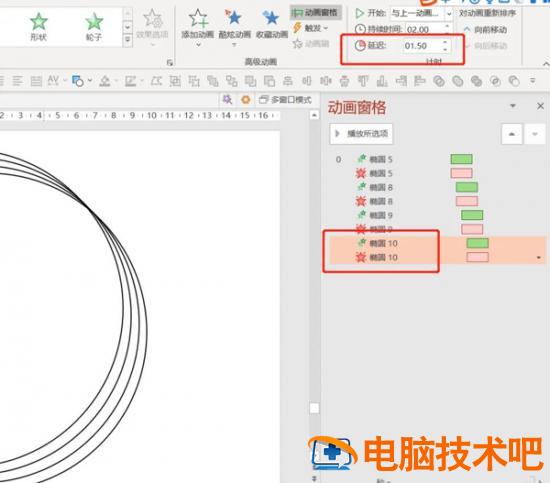Click the slide vertical scrollbar thumb
Viewport: 550px width, 483px height.
315,408
